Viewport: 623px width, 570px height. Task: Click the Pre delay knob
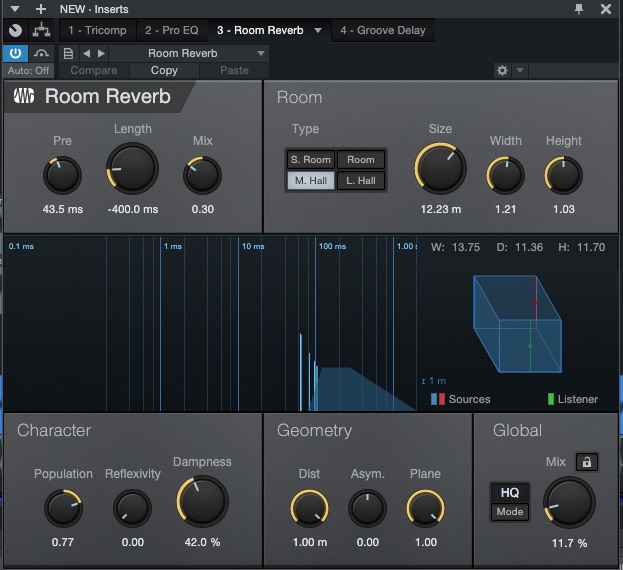(x=62, y=175)
